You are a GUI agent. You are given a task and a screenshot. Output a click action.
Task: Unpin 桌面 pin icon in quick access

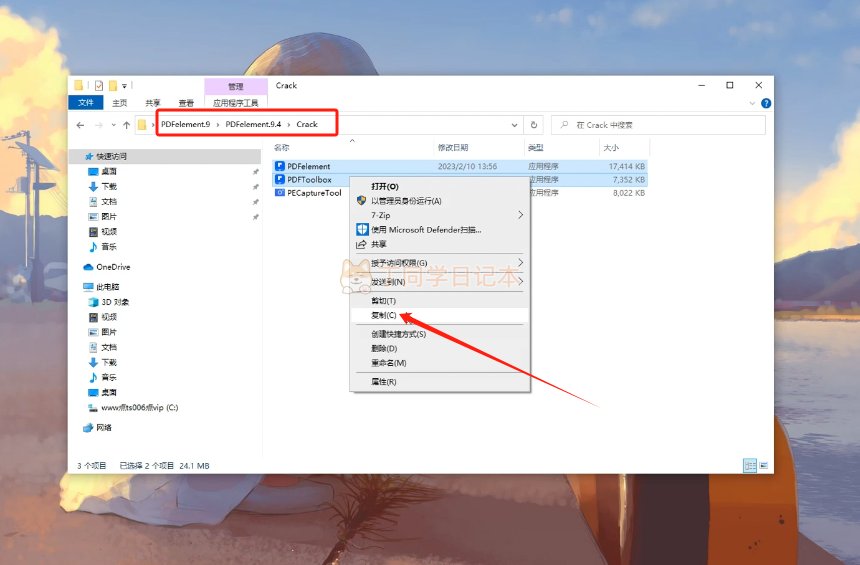(x=256, y=172)
